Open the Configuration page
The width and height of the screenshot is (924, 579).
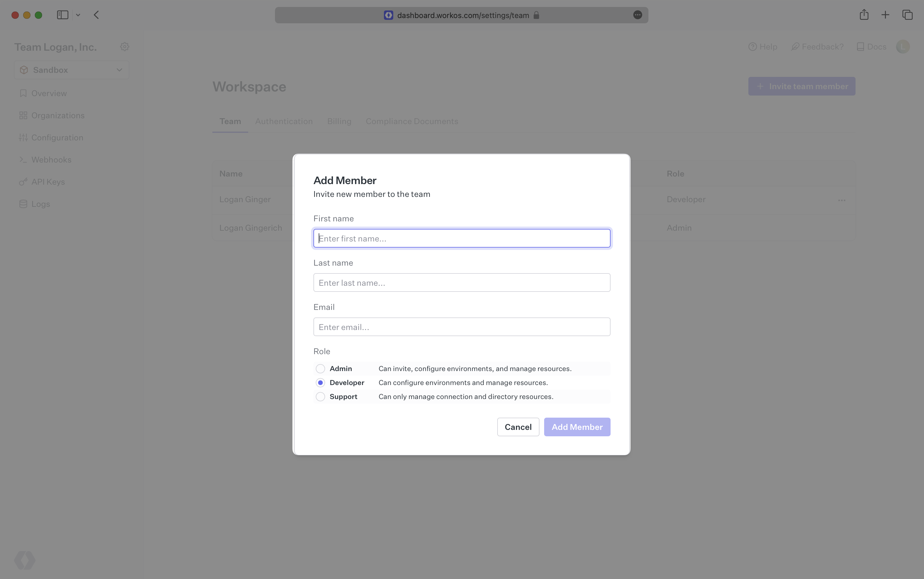(x=57, y=137)
